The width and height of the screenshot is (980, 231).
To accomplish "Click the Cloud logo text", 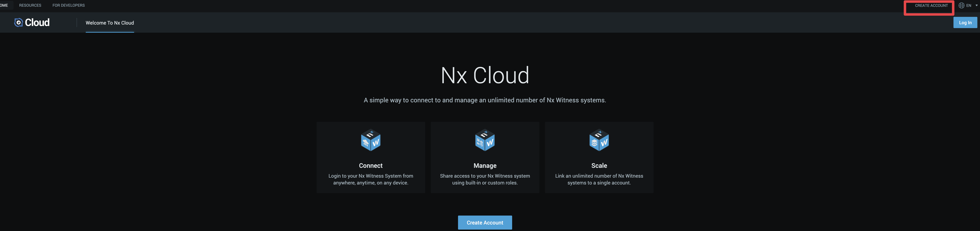I will pos(37,23).
